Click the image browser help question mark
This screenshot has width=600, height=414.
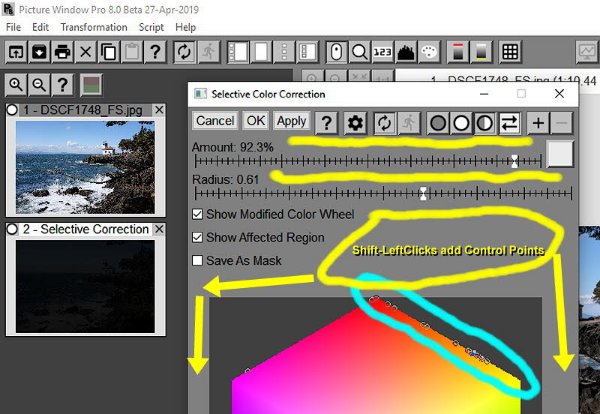click(x=62, y=85)
